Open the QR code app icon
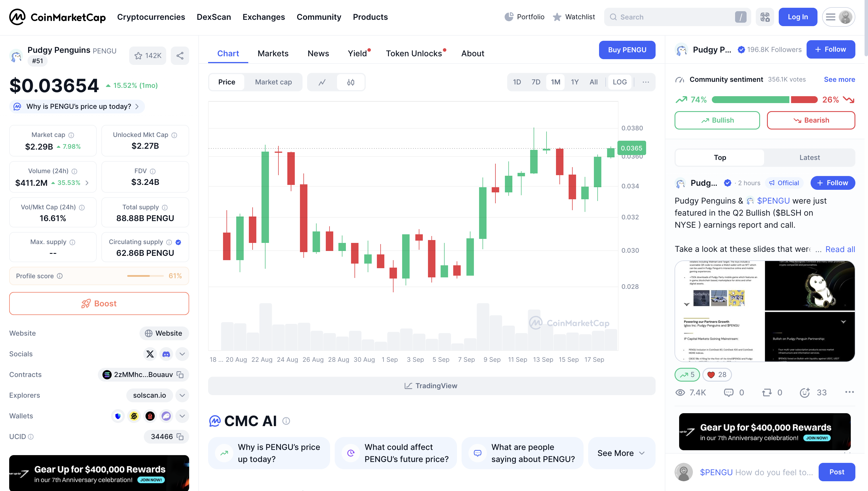 [x=765, y=17]
